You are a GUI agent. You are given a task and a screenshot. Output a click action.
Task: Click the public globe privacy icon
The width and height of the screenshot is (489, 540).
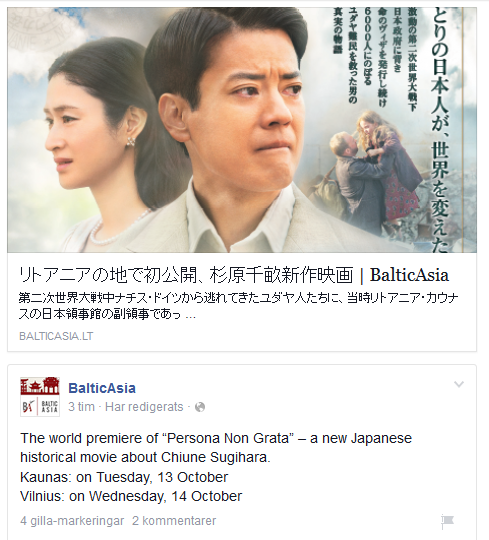point(200,407)
